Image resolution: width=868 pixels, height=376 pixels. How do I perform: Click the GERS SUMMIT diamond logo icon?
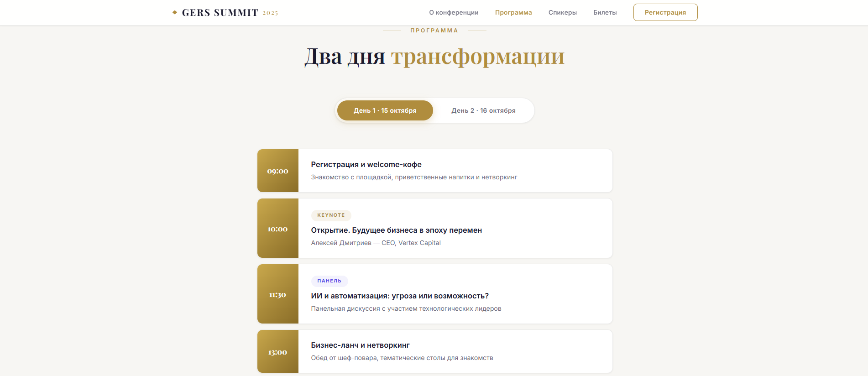(x=174, y=12)
